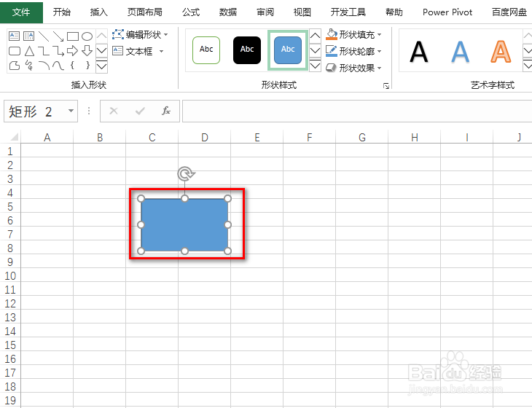Image resolution: width=532 pixels, height=408 pixels.
Task: Open the Shape Outline (形状轮廓) dropdown
Action: pyautogui.click(x=380, y=52)
